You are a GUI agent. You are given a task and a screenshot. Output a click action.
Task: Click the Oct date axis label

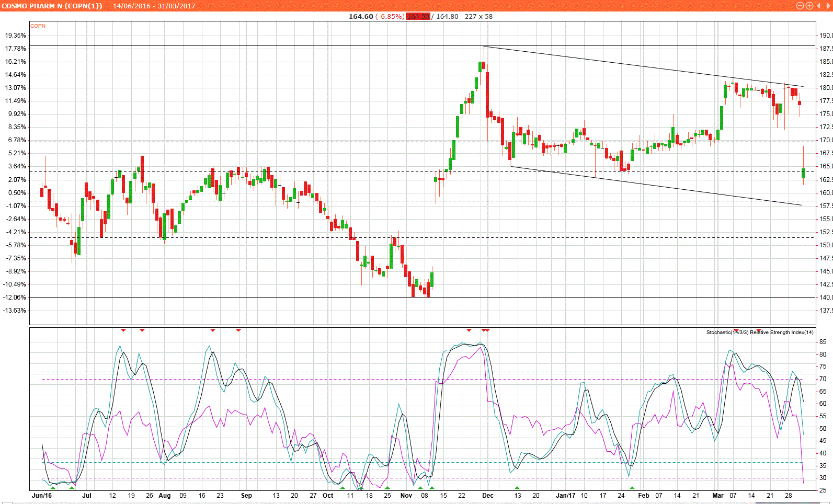point(328,495)
